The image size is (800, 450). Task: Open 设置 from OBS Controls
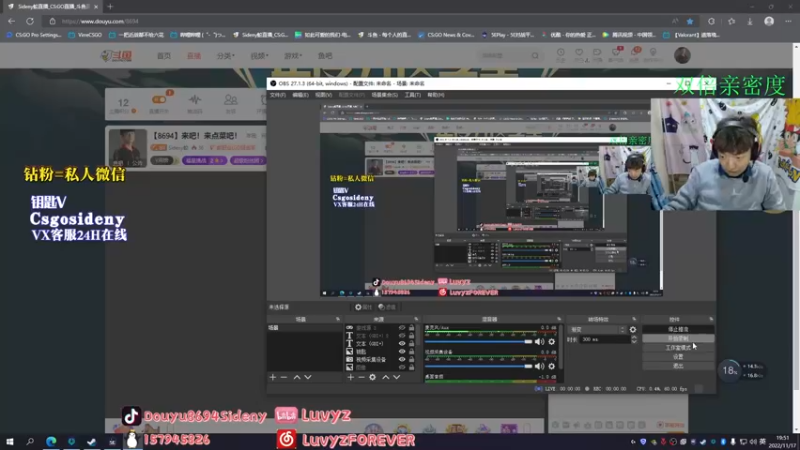678,357
